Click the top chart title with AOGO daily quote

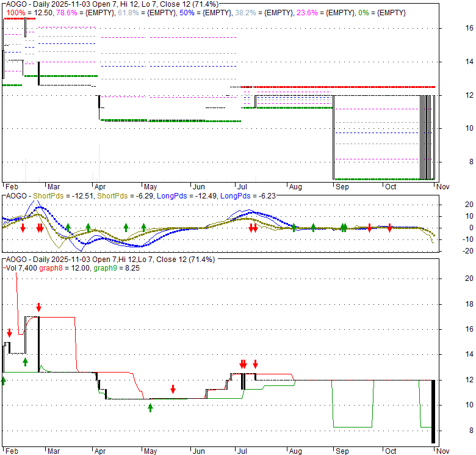[x=112, y=4]
